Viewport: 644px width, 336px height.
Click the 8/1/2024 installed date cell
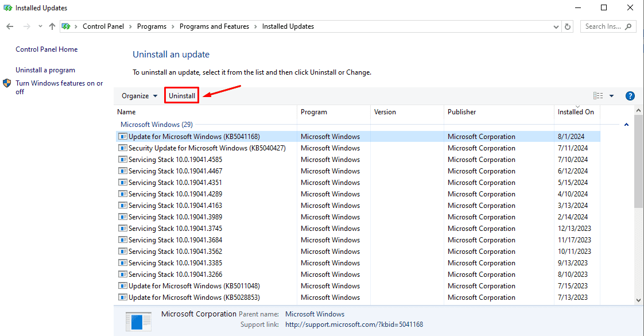tap(571, 136)
